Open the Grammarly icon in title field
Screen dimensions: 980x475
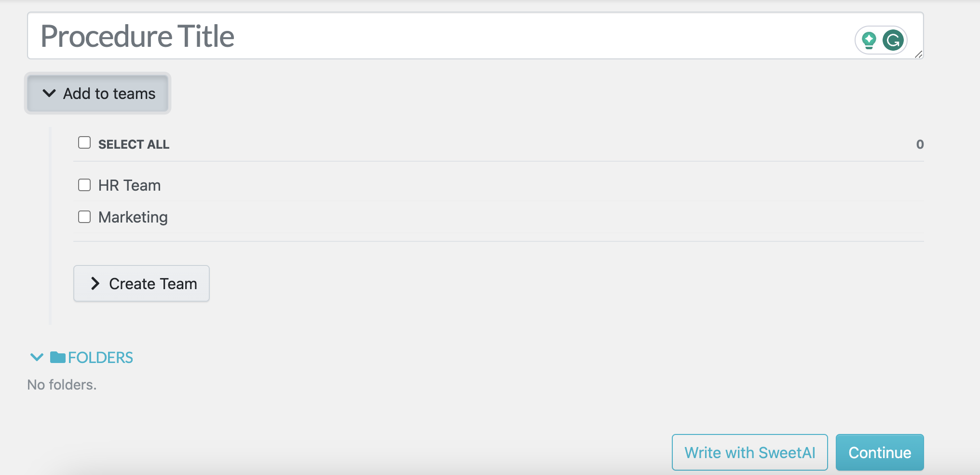tap(893, 40)
